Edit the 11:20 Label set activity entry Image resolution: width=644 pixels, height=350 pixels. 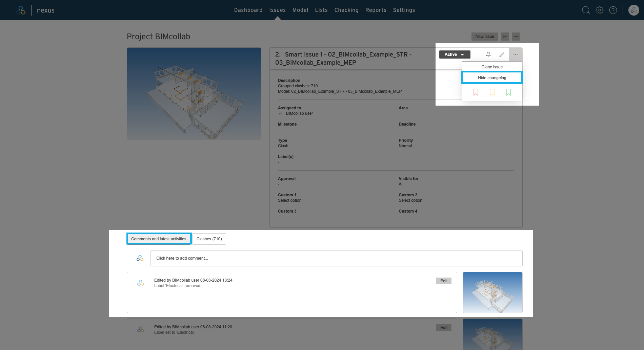pyautogui.click(x=444, y=328)
